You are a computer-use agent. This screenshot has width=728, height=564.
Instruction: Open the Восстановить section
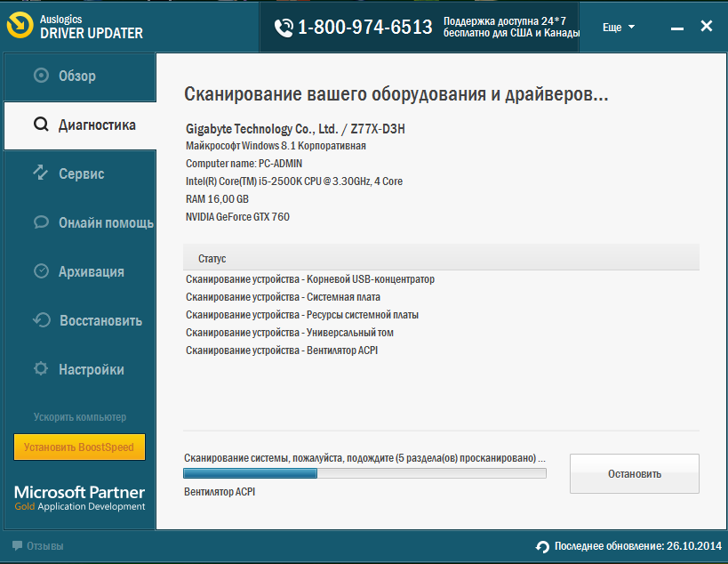(80, 320)
